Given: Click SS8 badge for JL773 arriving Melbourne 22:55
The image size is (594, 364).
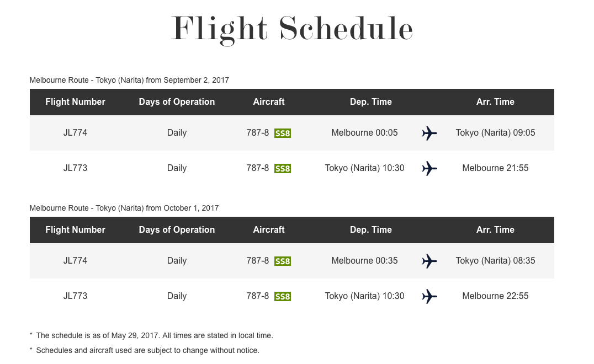Looking at the screenshot, I should [283, 296].
